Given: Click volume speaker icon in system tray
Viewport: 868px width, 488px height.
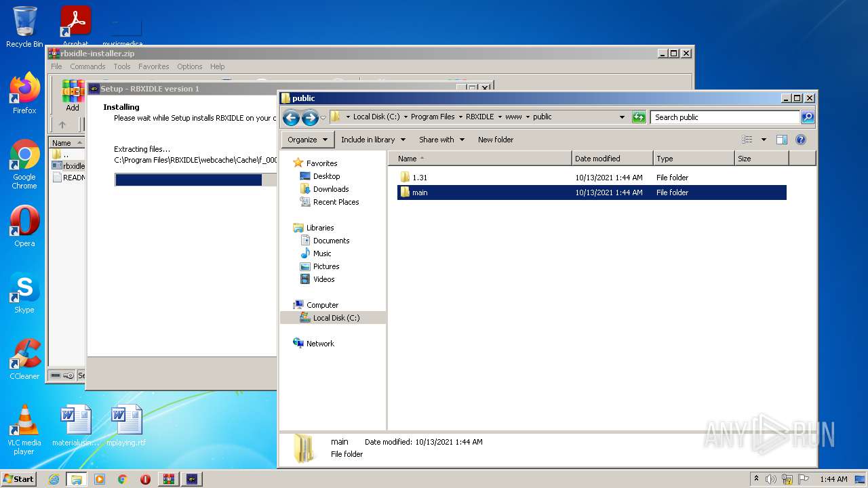Looking at the screenshot, I should [x=771, y=479].
